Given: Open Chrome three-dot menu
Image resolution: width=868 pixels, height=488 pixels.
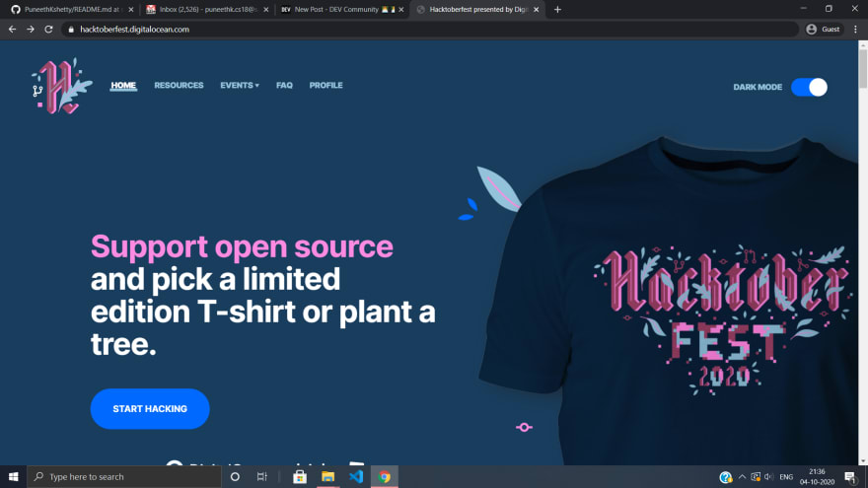Looking at the screenshot, I should 855,30.
